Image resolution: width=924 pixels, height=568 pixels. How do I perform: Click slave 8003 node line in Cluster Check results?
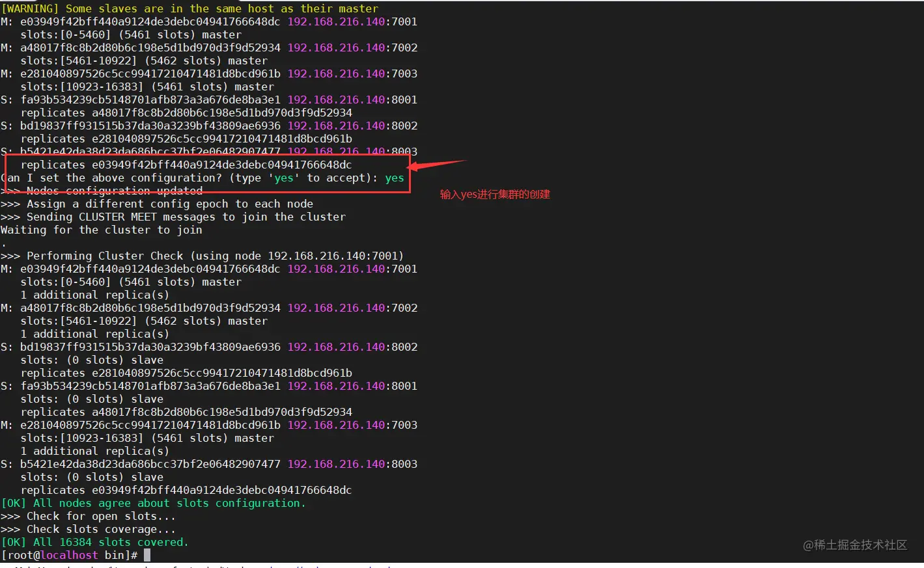(209, 464)
